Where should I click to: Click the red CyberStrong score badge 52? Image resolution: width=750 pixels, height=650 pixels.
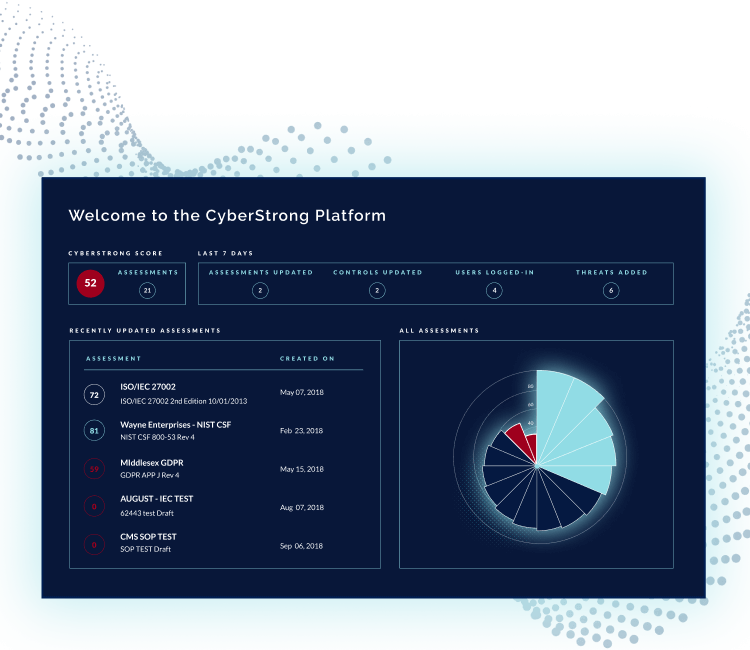[x=90, y=283]
